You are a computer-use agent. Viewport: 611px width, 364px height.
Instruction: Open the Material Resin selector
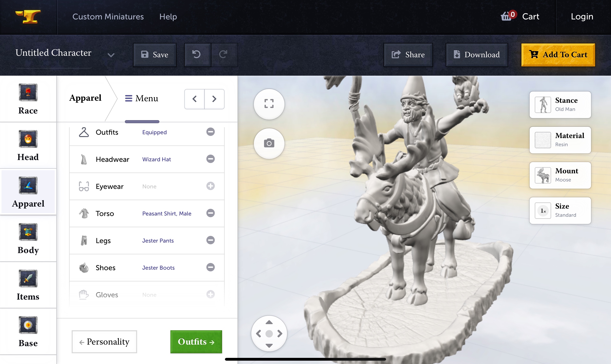point(560,140)
